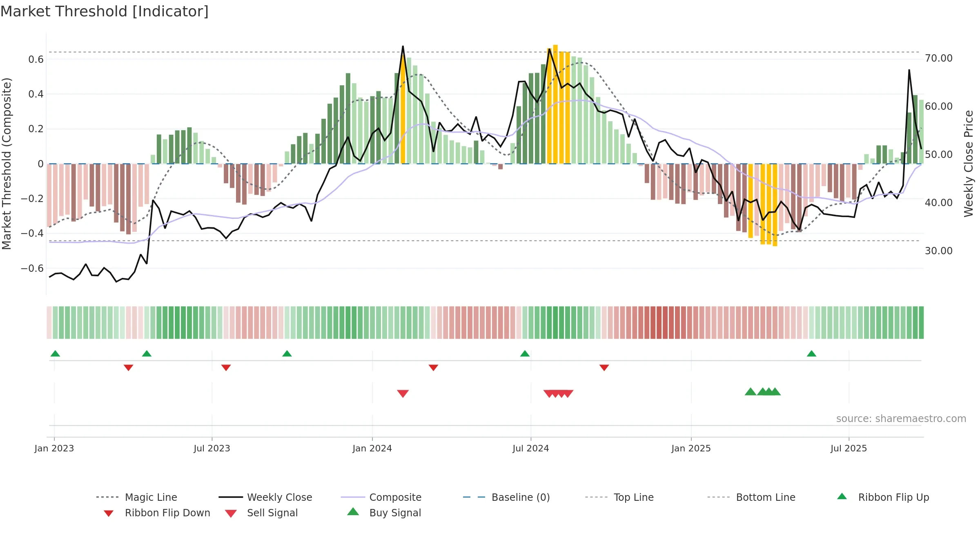980x551 pixels.
Task: Click the 70.00 price axis label
Action: tap(939, 58)
